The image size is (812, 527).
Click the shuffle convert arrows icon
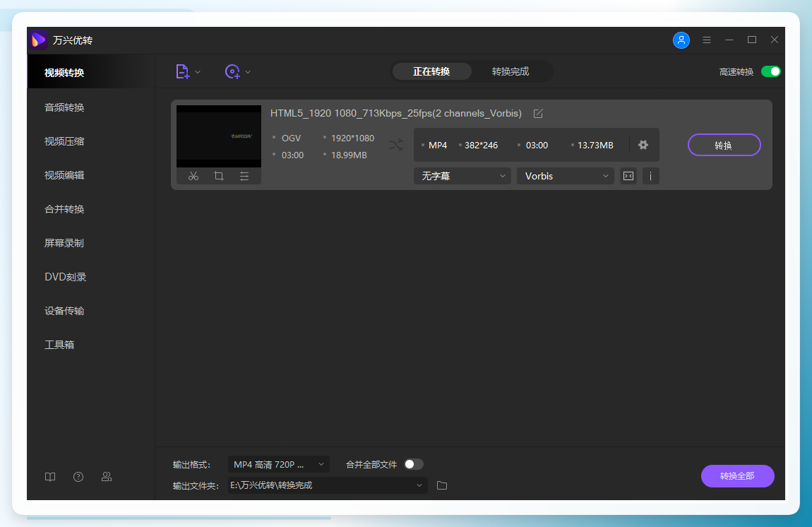[x=396, y=145]
